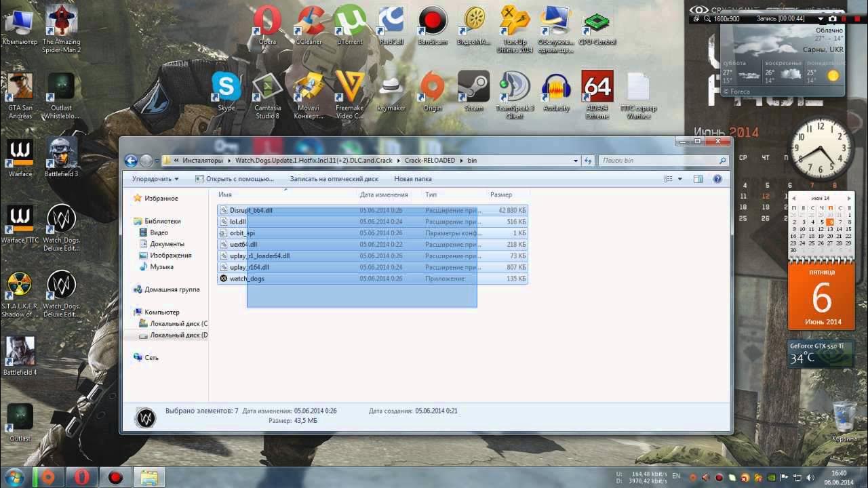Screen dimensions: 868x488
Task: Select the watch_dogs application file
Action: click(372, 279)
